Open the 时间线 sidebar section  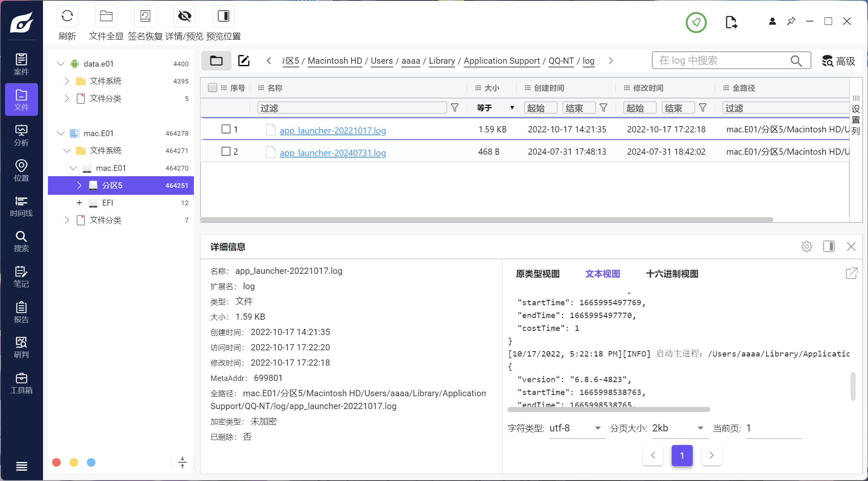(21, 206)
